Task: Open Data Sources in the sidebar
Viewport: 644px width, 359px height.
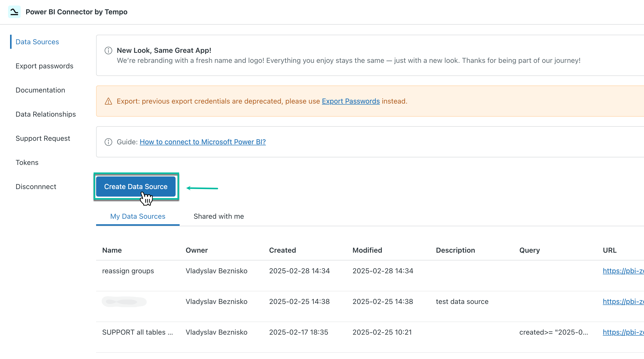Action: click(37, 42)
